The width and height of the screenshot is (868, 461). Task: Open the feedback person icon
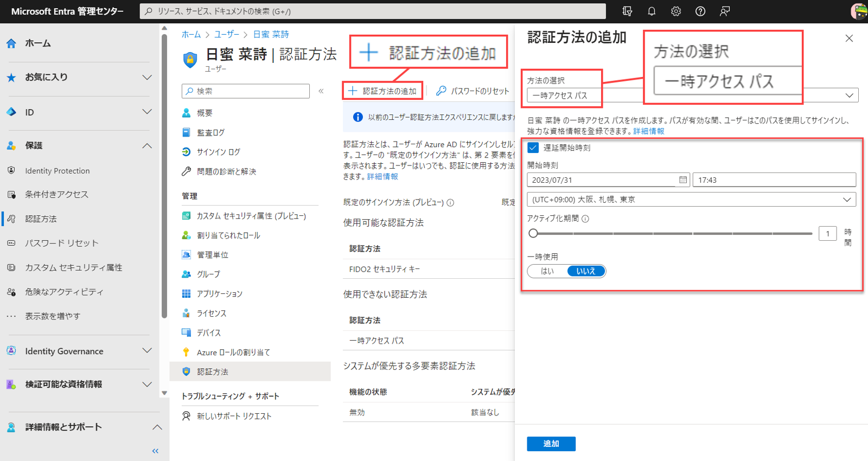pyautogui.click(x=725, y=11)
